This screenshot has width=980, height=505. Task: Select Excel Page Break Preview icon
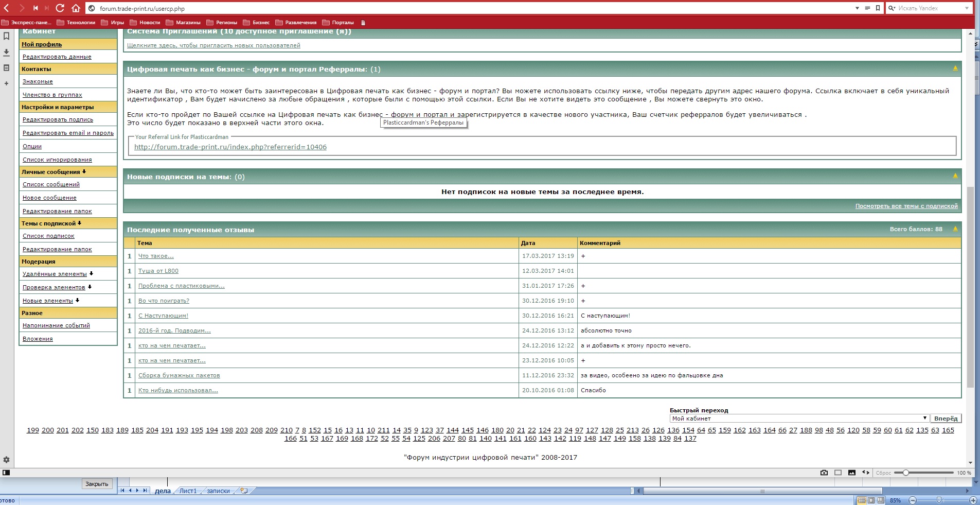[881, 500]
